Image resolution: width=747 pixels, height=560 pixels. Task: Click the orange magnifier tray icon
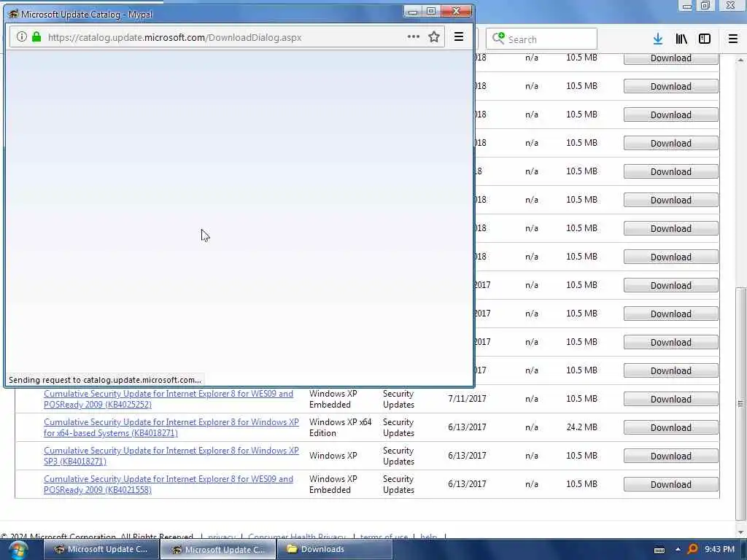coord(693,549)
